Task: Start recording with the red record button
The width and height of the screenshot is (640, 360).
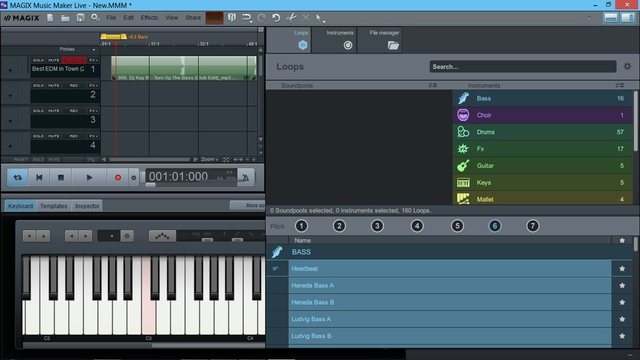Action: point(118,178)
